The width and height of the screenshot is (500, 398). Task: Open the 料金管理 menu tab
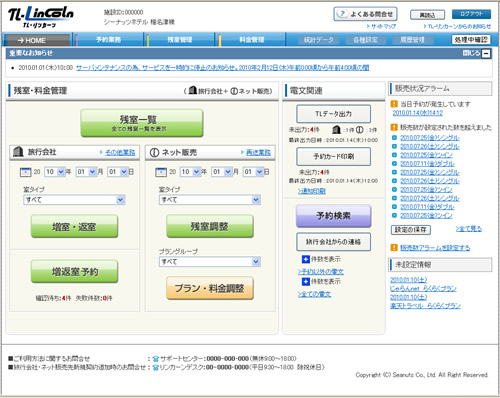coord(252,40)
